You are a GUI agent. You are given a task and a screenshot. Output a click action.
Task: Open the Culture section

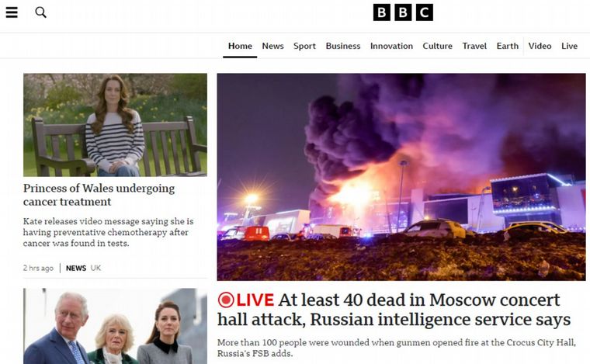(x=437, y=46)
